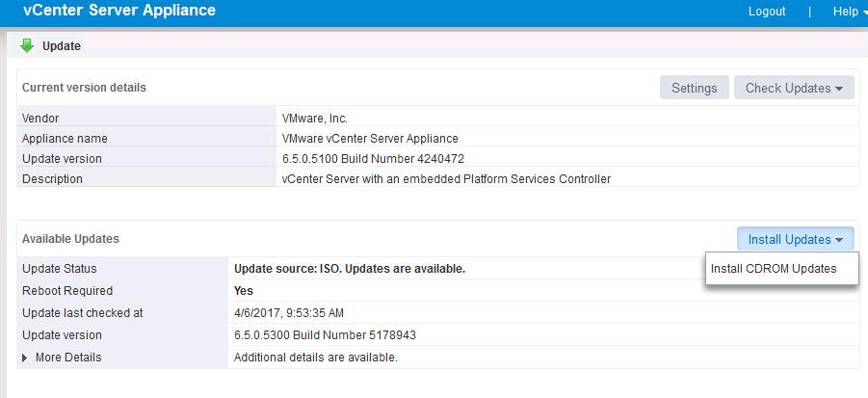Log out using the Logout link
868x398 pixels.
767,12
